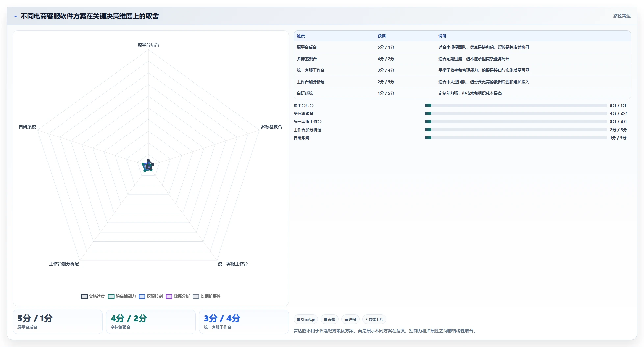Viewport: 644px width, 347px height.
Task: Click the 3分 / 4分 table cell
Action: tap(386, 70)
